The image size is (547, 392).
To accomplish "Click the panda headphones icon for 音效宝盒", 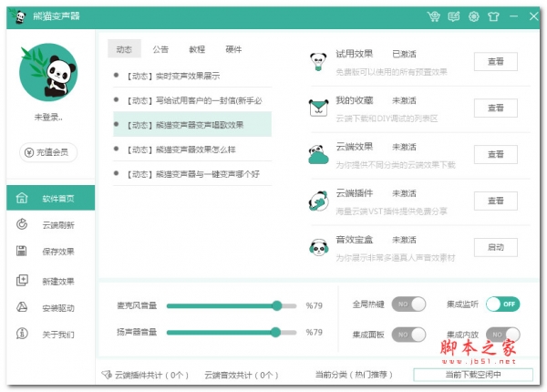I will pos(318,247).
